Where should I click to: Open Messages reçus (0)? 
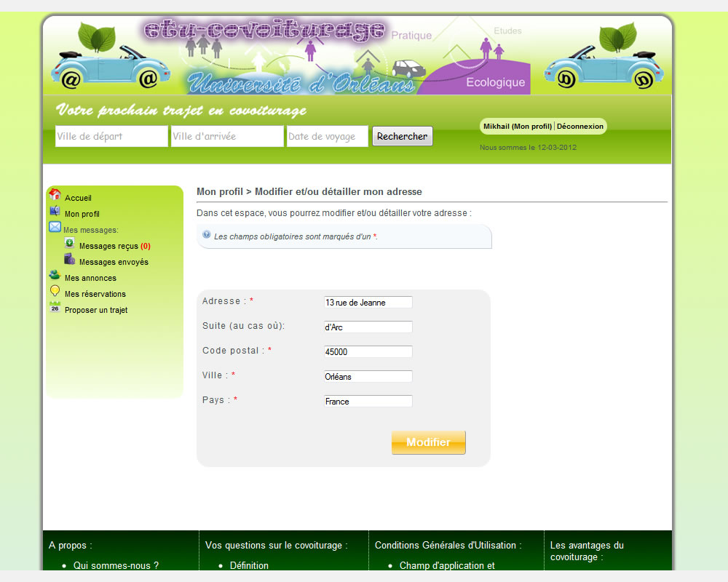point(115,246)
